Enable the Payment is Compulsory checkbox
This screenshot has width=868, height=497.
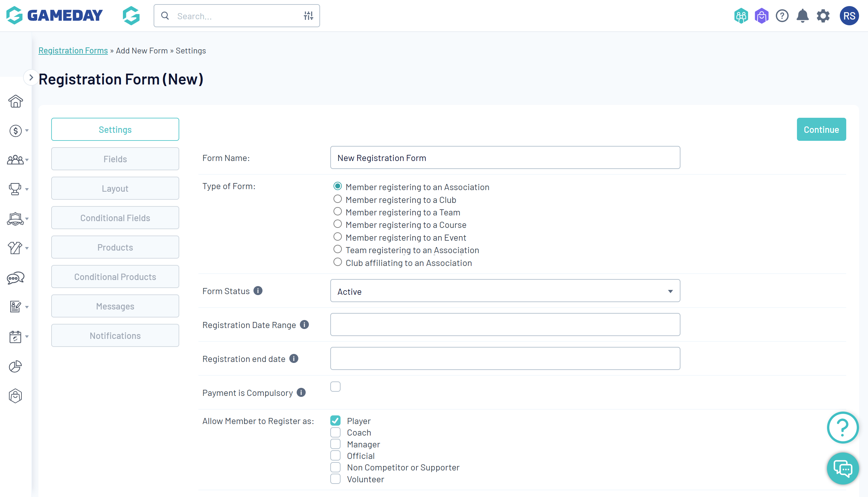click(335, 387)
